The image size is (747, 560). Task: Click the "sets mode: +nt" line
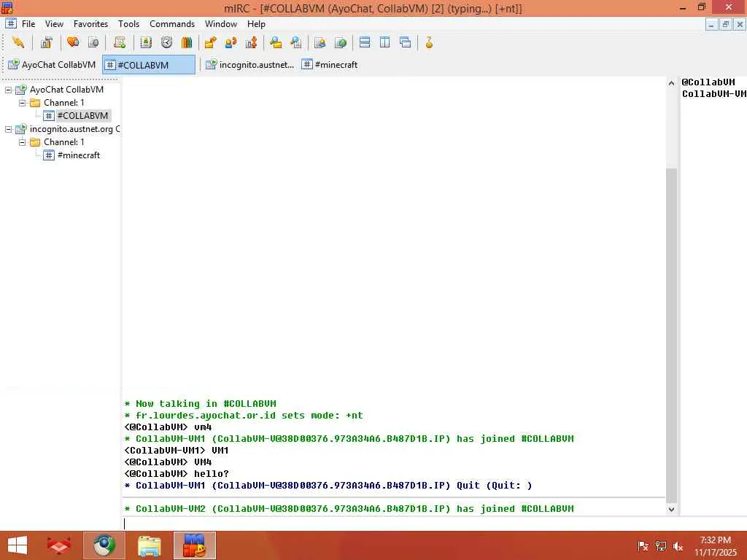(244, 415)
